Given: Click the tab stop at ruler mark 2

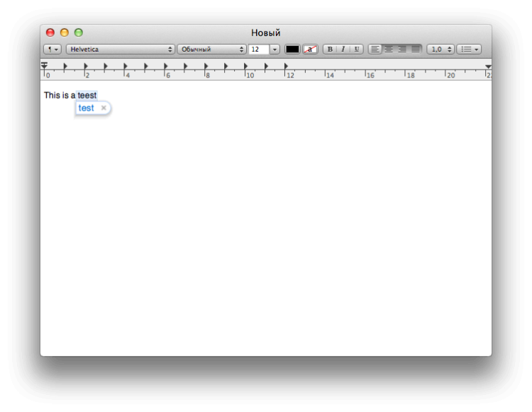Looking at the screenshot, I should tap(86, 66).
